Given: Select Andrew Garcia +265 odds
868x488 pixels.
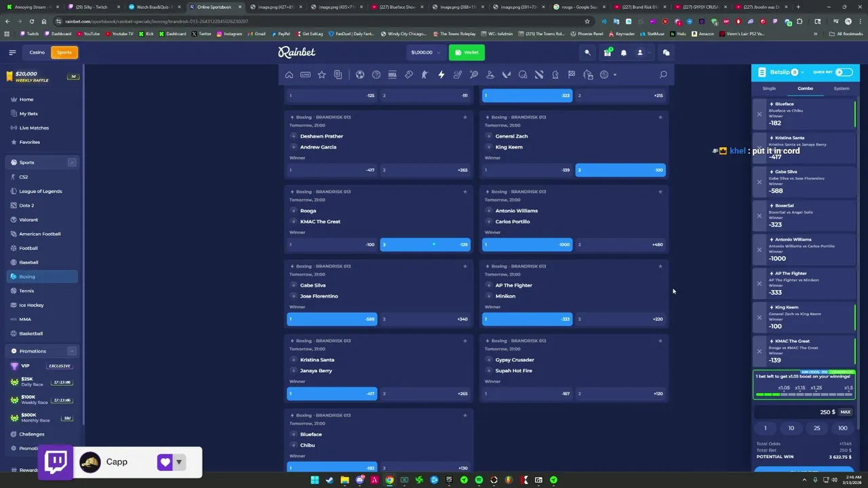Looking at the screenshot, I should click(x=425, y=170).
